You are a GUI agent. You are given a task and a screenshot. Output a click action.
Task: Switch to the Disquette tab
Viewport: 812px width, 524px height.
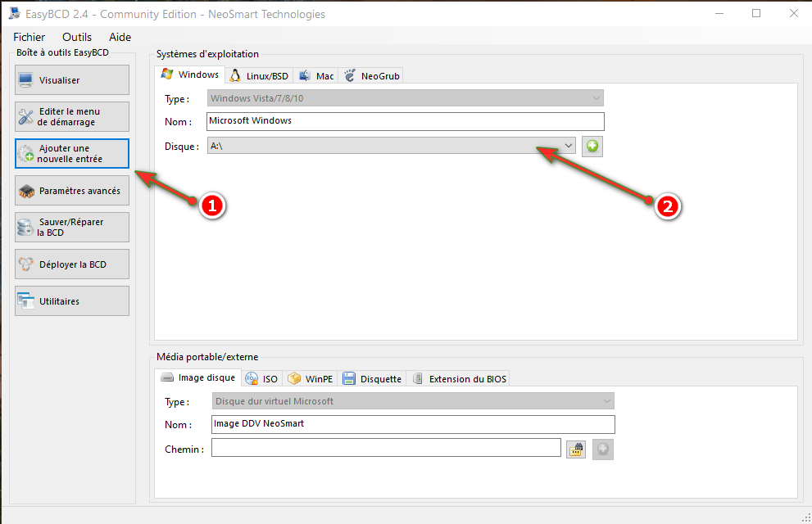click(373, 379)
